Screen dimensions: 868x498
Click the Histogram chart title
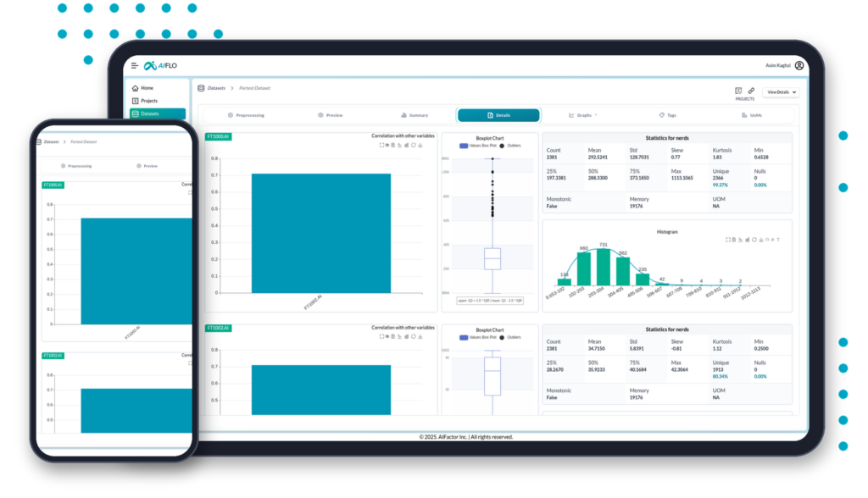pyautogui.click(x=667, y=232)
